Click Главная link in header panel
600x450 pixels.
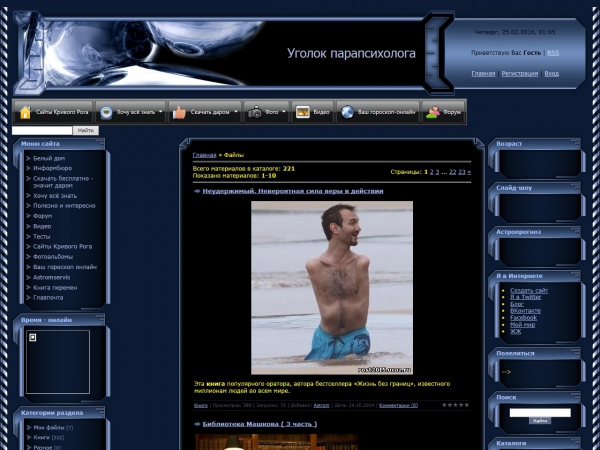[483, 73]
